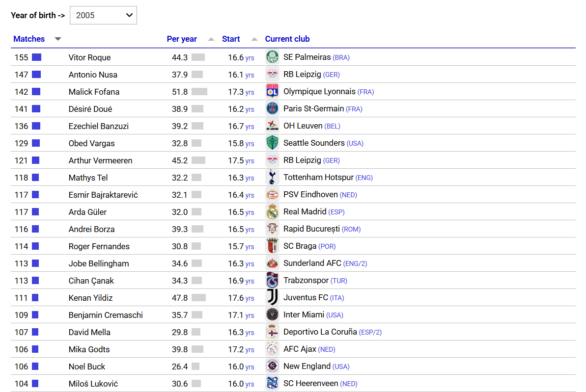Open the Vitor Roque player entry
The height and width of the screenshot is (392, 586).
click(x=89, y=57)
